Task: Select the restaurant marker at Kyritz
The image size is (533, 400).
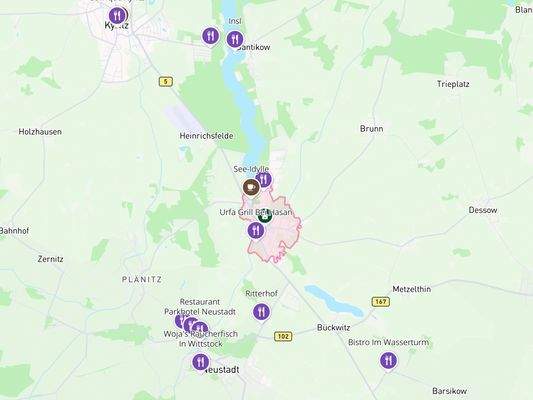Action: tap(117, 15)
